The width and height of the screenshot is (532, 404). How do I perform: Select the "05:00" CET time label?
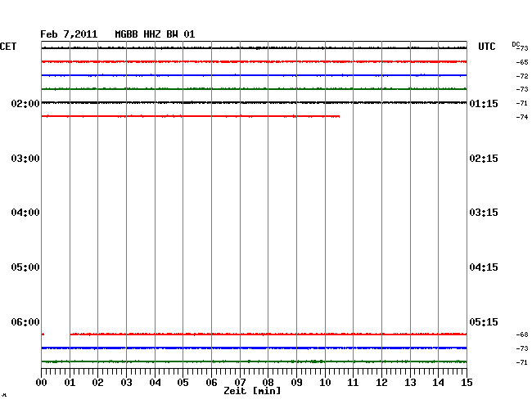[25, 267]
